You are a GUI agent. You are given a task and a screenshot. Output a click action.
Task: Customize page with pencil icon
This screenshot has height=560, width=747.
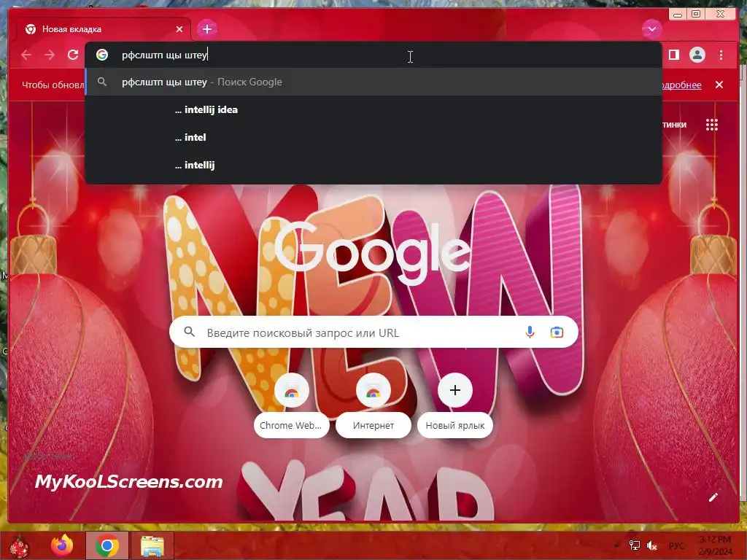point(713,497)
